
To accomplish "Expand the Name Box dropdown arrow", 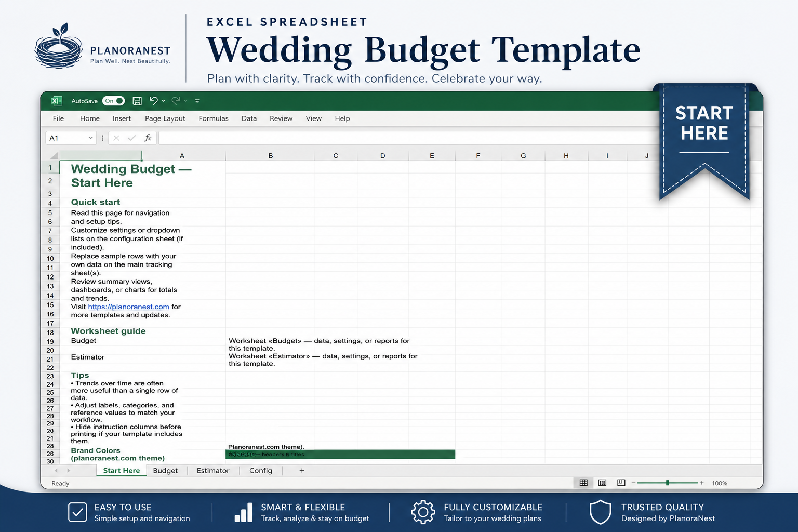I will tap(91, 138).
